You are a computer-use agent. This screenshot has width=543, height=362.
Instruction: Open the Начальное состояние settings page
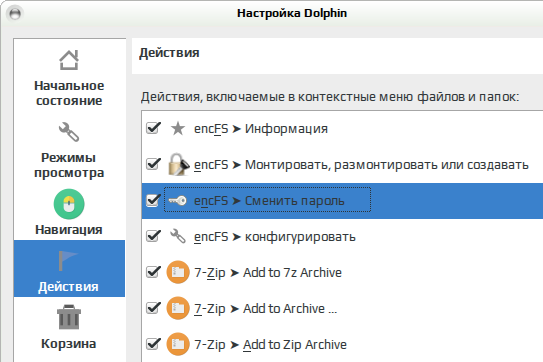[x=69, y=78]
